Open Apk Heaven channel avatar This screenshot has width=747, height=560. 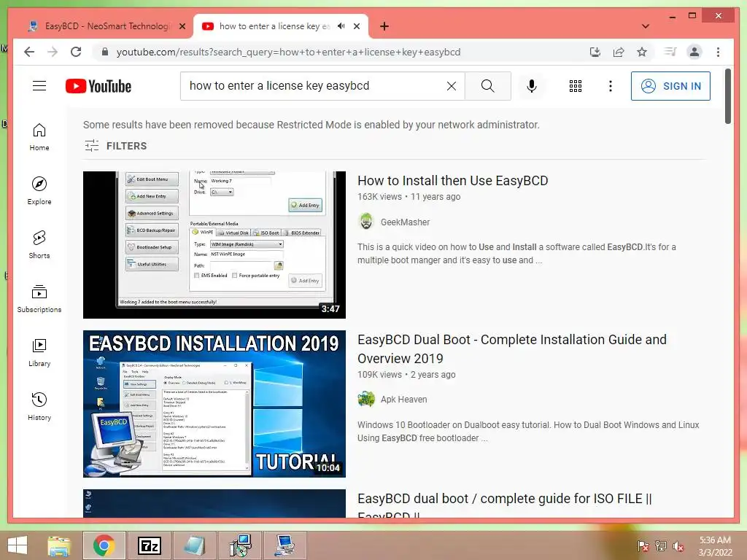click(x=366, y=399)
